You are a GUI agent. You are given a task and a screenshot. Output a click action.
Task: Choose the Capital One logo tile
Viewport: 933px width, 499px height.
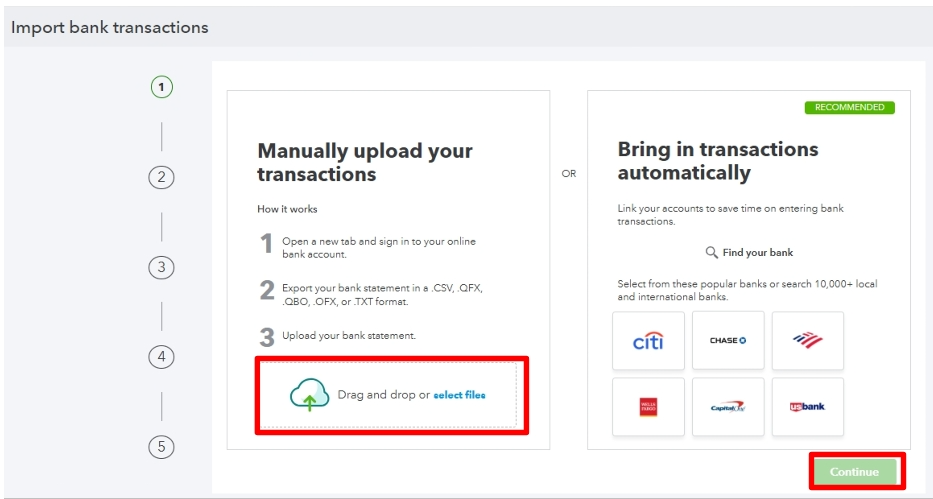point(728,406)
